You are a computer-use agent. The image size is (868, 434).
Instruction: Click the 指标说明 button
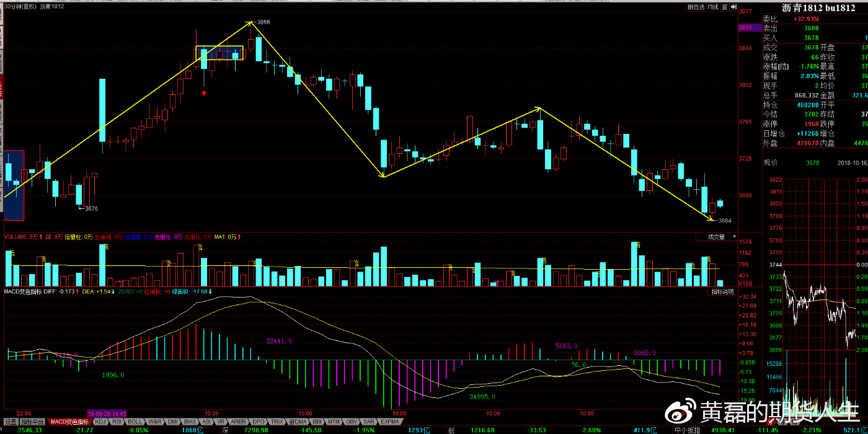722,291
